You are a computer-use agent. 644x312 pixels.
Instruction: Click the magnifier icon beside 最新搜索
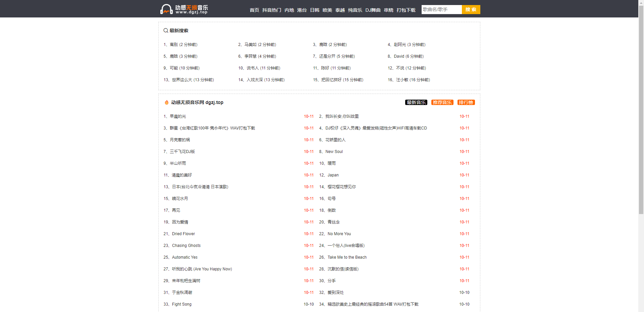pyautogui.click(x=166, y=31)
